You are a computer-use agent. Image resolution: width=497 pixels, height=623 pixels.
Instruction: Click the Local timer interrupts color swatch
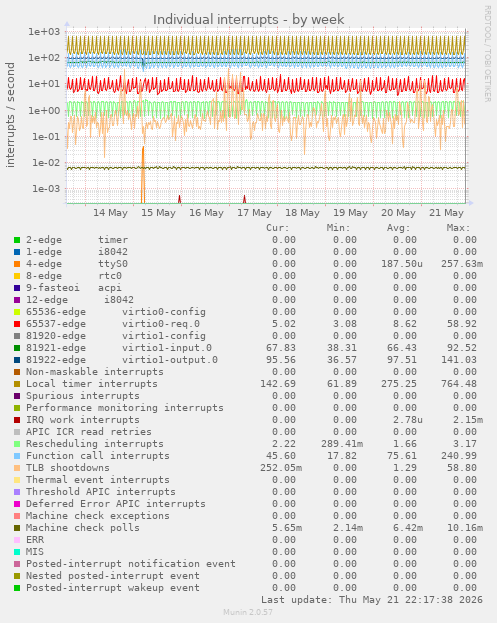[x=17, y=384]
